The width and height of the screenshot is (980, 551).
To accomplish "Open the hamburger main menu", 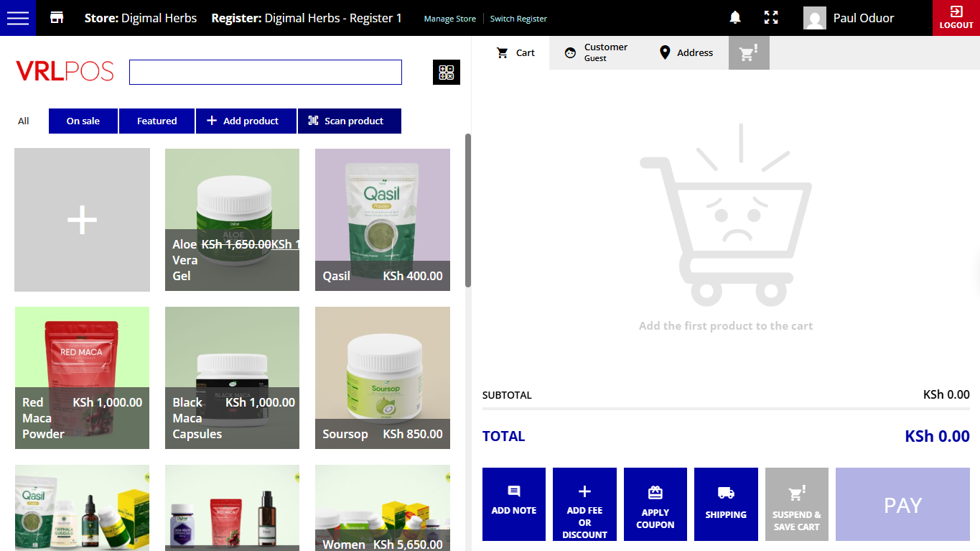I will coord(17,18).
